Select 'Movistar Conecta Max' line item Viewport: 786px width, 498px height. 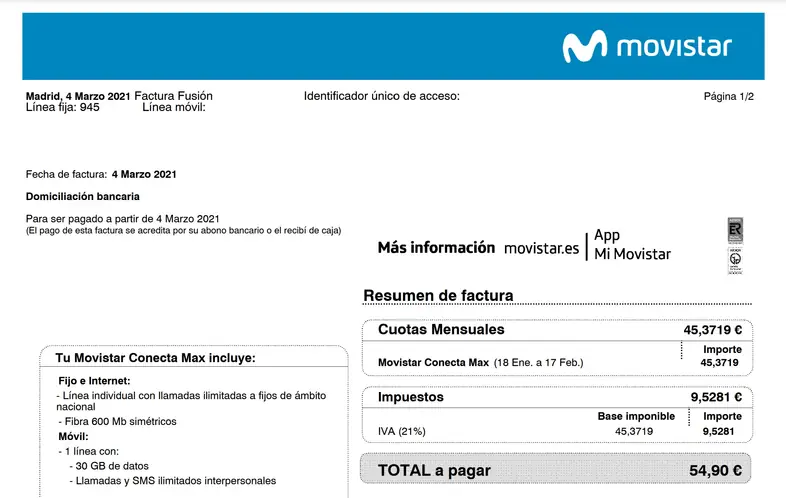(x=433, y=363)
